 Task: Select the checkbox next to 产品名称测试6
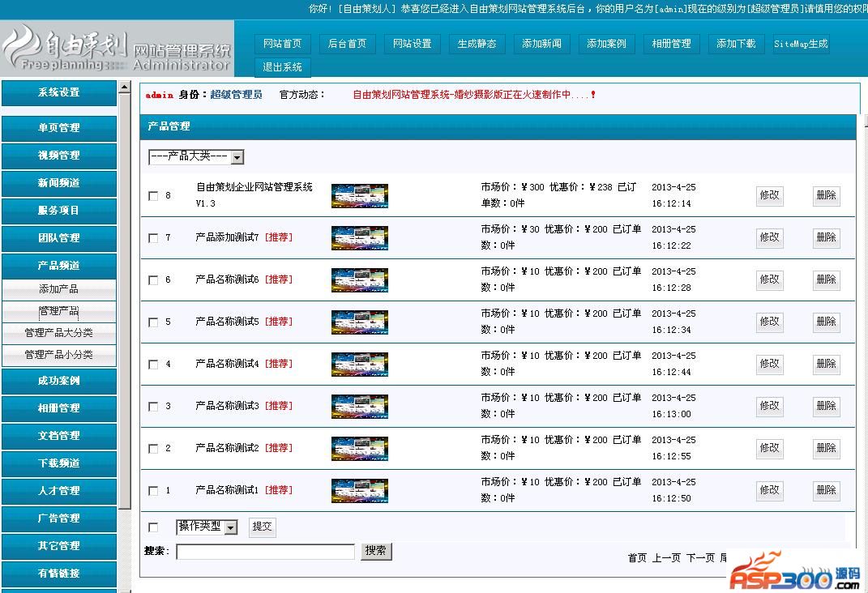153,280
